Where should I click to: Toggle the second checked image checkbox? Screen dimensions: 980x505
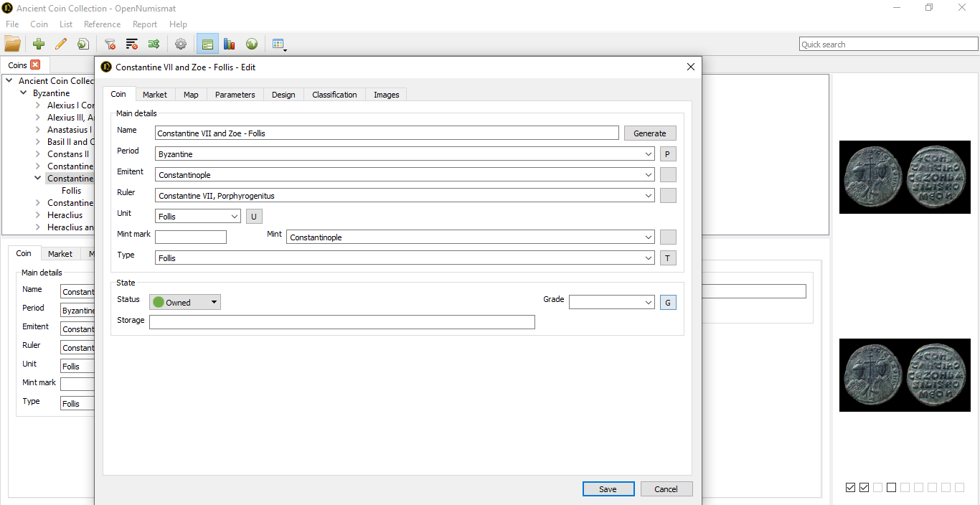point(864,488)
